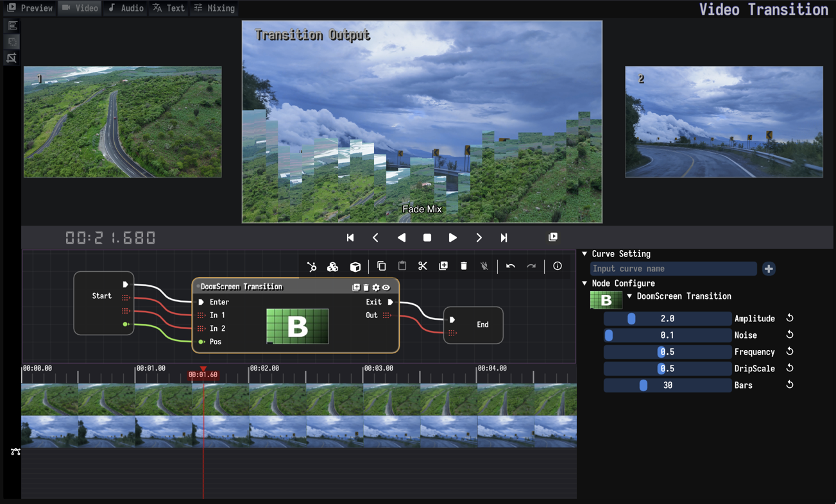Click the Input curve name field

coord(673,269)
